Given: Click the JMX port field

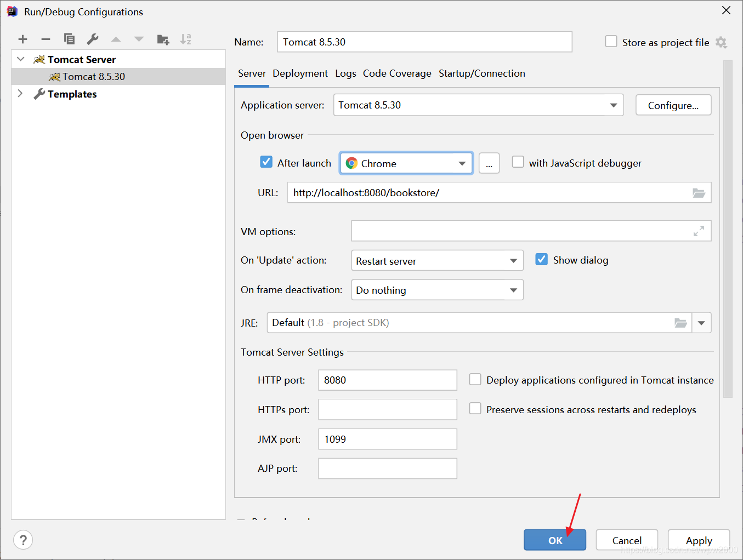Looking at the screenshot, I should pos(388,439).
